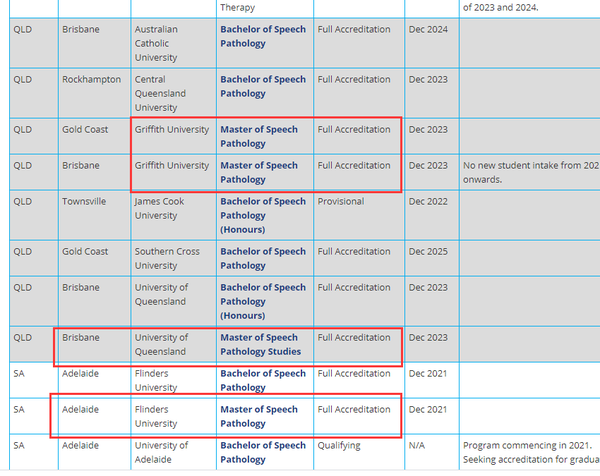Open Griffith Gold Coast Master of Speech Pathology link
The width and height of the screenshot is (600, 476).
(x=259, y=137)
